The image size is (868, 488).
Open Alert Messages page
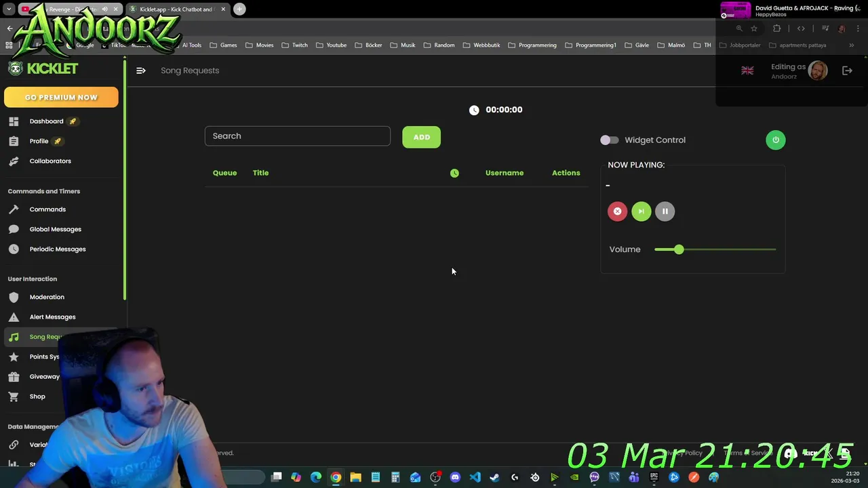point(52,317)
